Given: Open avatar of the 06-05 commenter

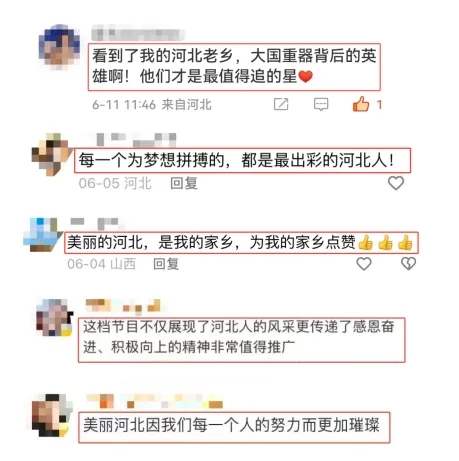Looking at the screenshot, I should point(50,154).
